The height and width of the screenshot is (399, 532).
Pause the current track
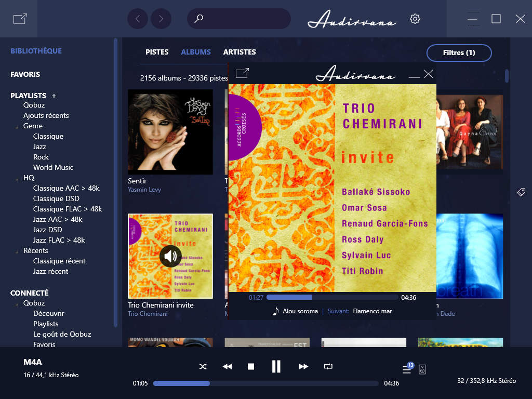pyautogui.click(x=276, y=366)
